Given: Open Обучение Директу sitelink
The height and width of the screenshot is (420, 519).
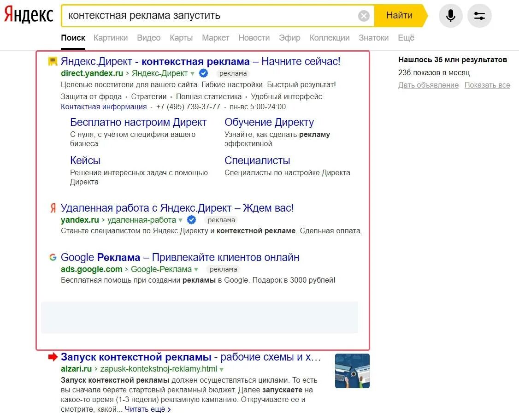Looking at the screenshot, I should (269, 122).
